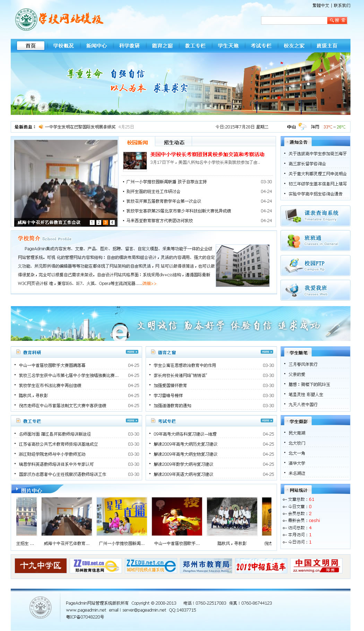The image size is (364, 631).
Task: Open the 课表查询系统 timetable enquiry icon
Action: [293, 216]
